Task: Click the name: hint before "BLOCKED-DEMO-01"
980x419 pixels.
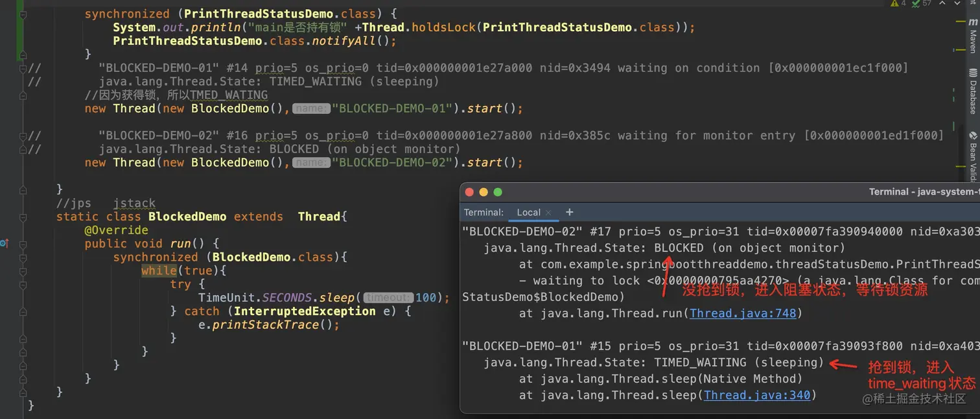Action: 311,109
